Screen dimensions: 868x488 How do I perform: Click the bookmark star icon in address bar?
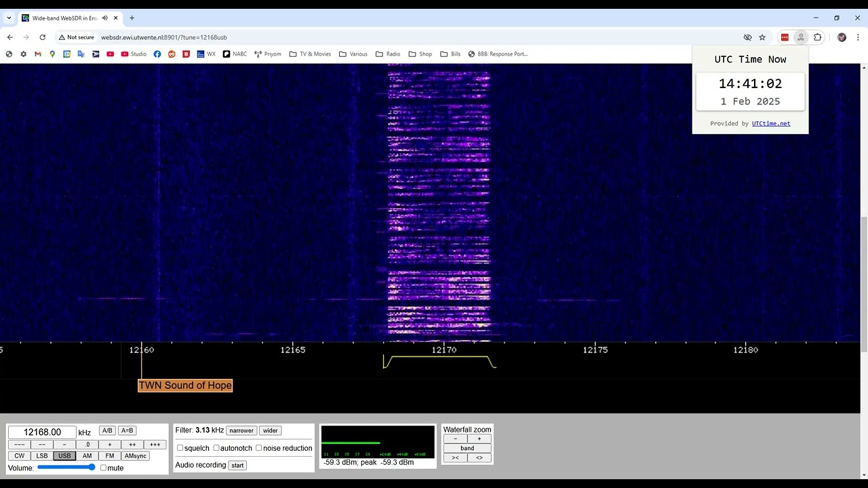(x=762, y=37)
